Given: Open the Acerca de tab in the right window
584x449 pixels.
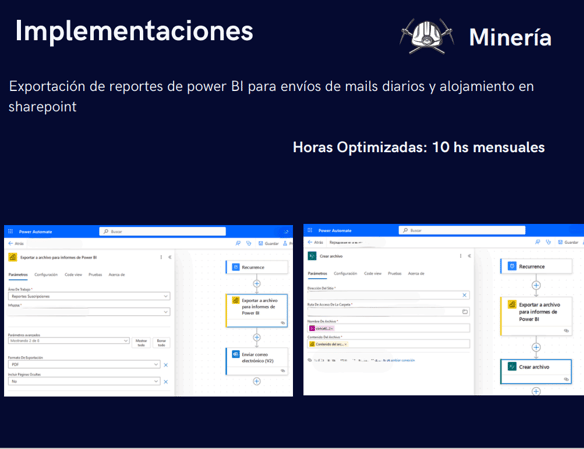Looking at the screenshot, I should click(416, 273).
